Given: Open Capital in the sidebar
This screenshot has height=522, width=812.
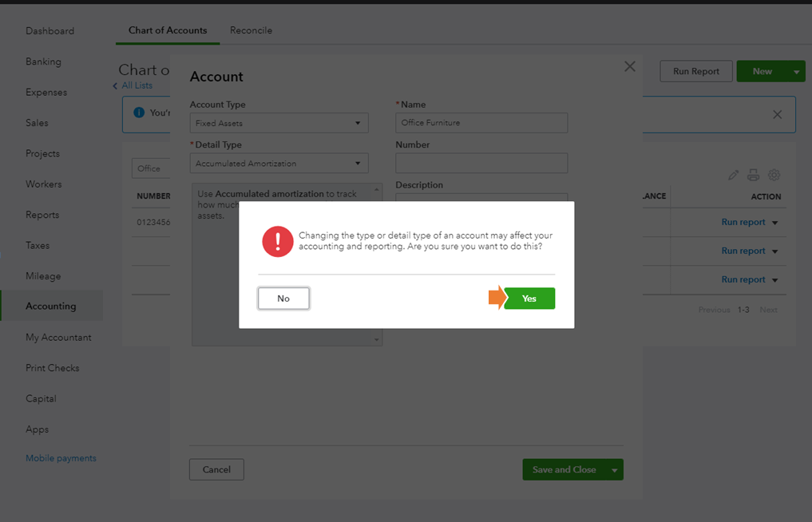Looking at the screenshot, I should 41,399.
